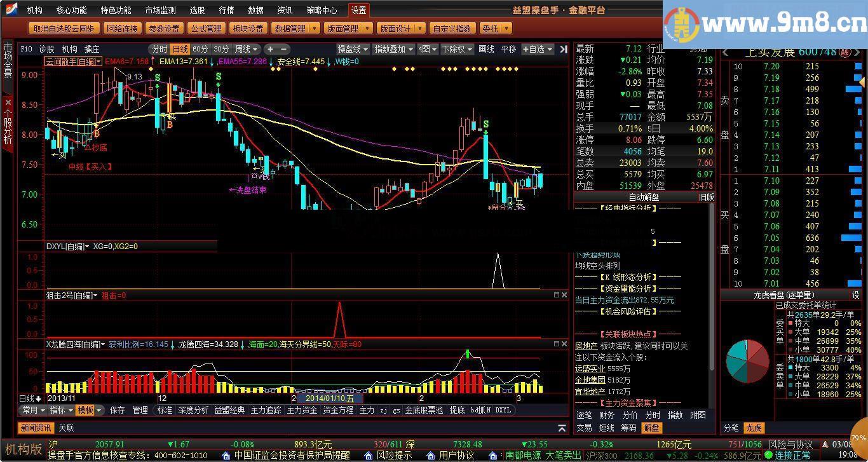Toggle the 60分 period view
The height and width of the screenshot is (462, 868).
(x=200, y=49)
